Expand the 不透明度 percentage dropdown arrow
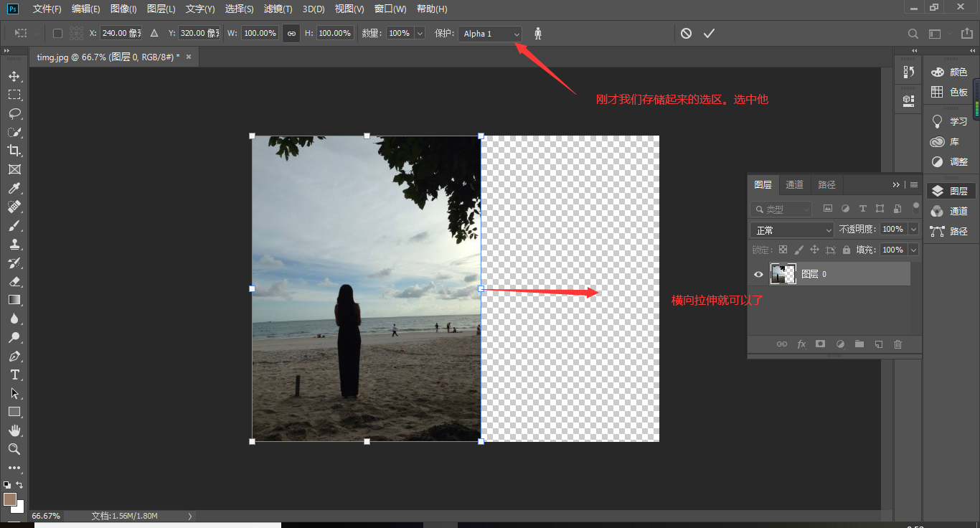The image size is (980, 528). pos(913,230)
